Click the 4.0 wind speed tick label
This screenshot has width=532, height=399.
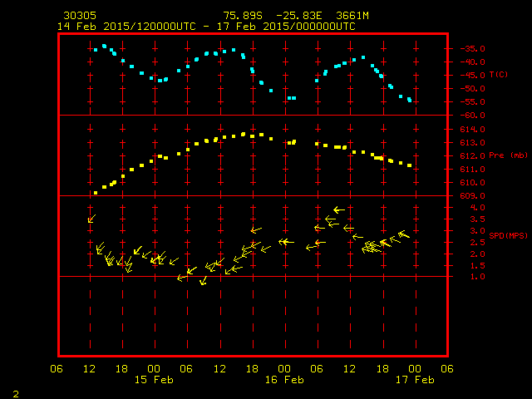pyautogui.click(x=477, y=208)
